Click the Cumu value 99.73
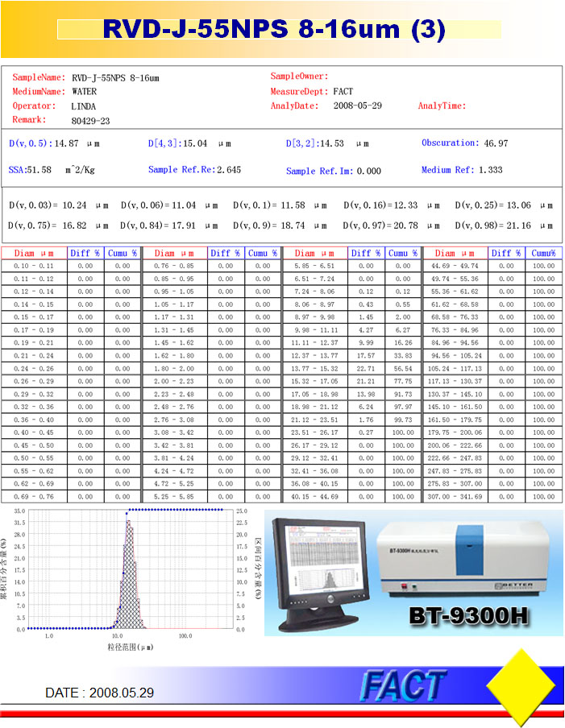Viewport: 565px width, 728px height. pos(403,420)
